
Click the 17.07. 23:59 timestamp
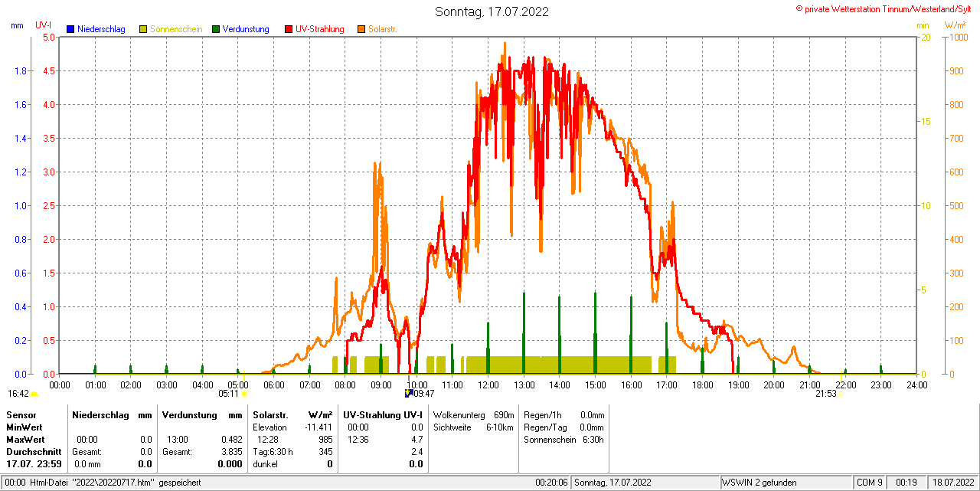[x=34, y=464]
